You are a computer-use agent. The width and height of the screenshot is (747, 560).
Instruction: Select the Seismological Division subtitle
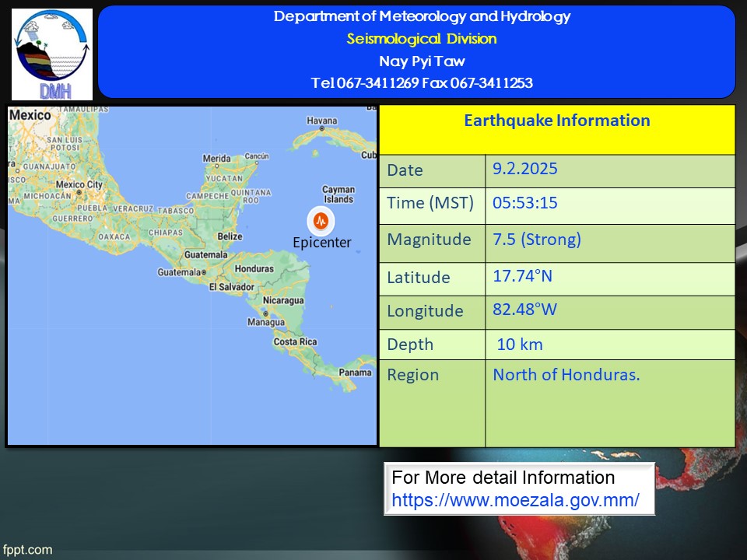[422, 39]
